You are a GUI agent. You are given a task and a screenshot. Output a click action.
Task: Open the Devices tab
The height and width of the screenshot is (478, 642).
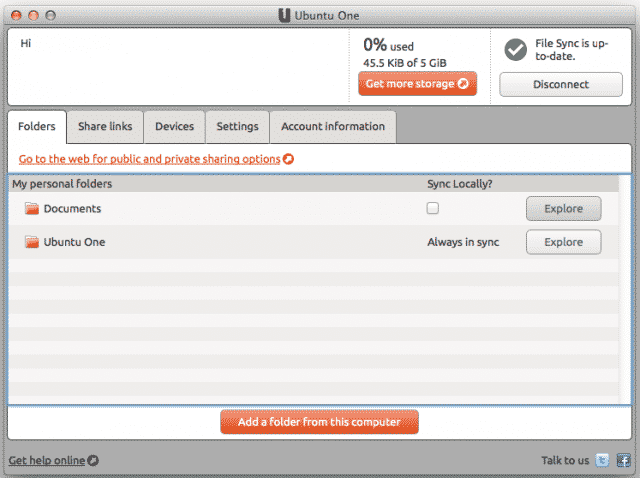coord(174,127)
